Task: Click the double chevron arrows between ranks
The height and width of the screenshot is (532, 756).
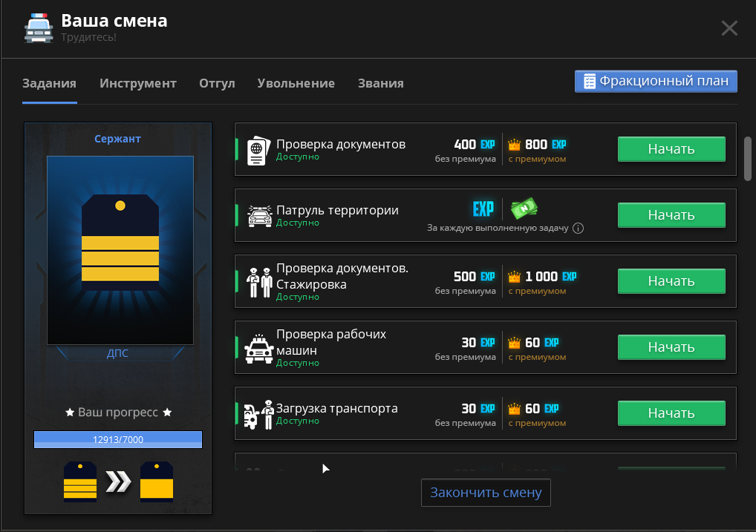Action: tap(118, 482)
